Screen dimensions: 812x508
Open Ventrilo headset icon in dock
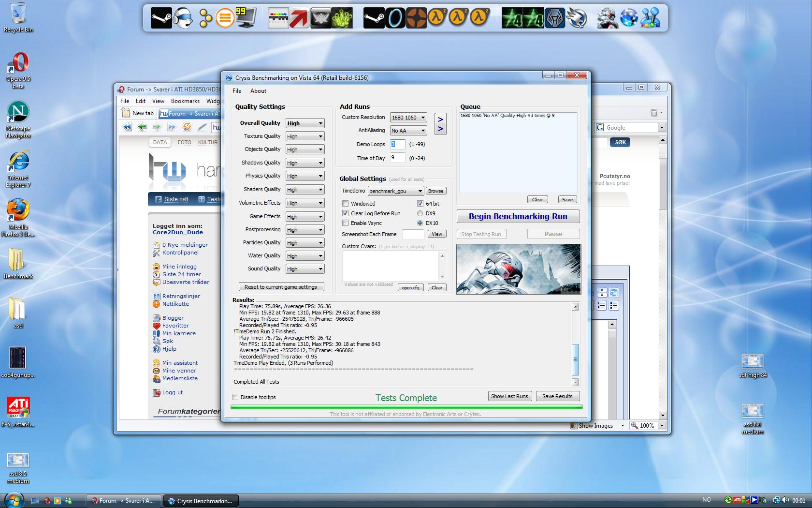183,18
